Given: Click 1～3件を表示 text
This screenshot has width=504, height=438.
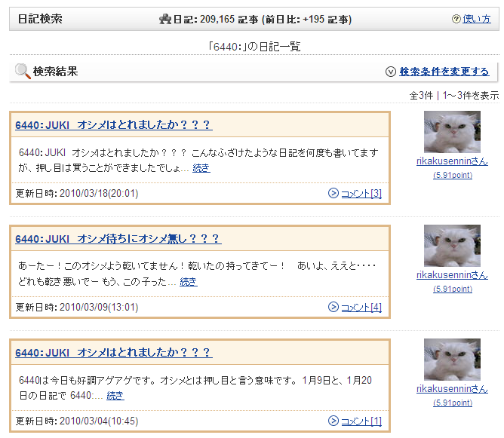Looking at the screenshot, I should pyautogui.click(x=471, y=96).
